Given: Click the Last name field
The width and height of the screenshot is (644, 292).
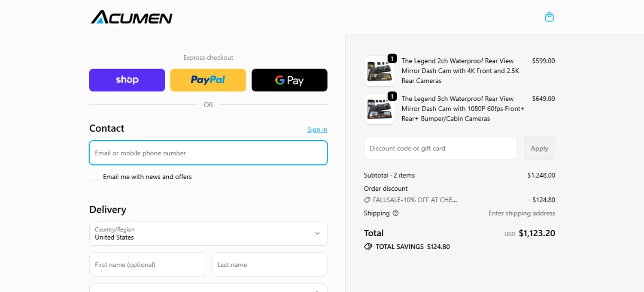Looking at the screenshot, I should (270, 265).
